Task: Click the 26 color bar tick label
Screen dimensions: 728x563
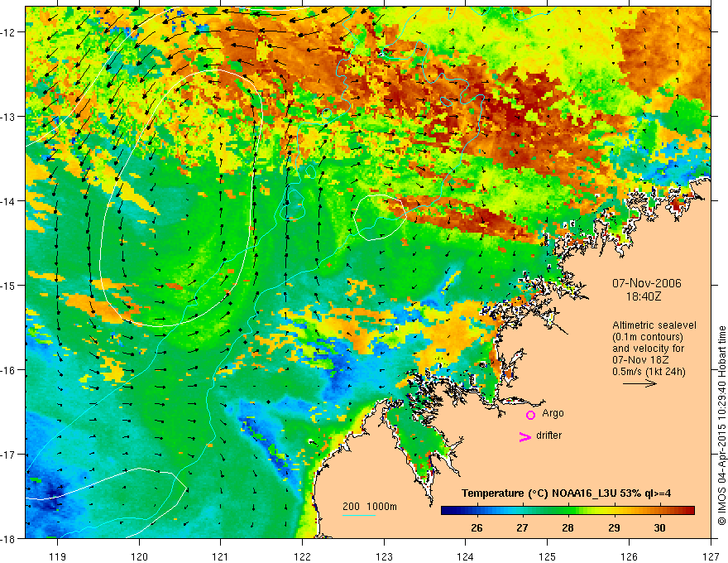Action: pyautogui.click(x=477, y=528)
